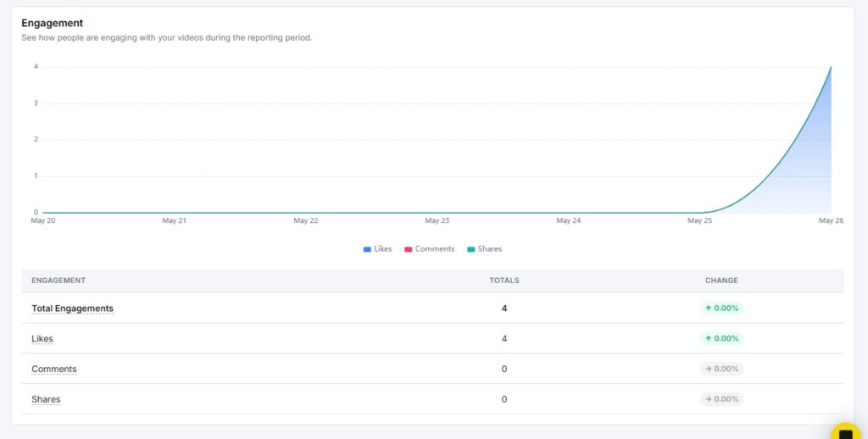Viewport: 868px width, 439px height.
Task: Open the chat widget icon
Action: point(846,432)
